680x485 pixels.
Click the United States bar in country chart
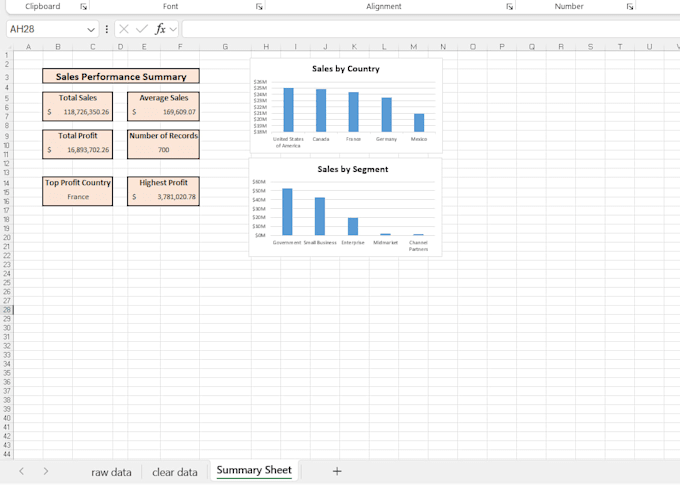(x=288, y=110)
